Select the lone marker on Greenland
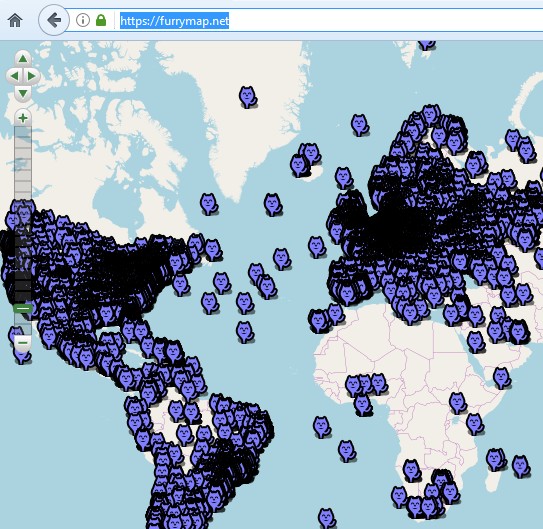Image resolution: width=543 pixels, height=529 pixels. [x=248, y=97]
